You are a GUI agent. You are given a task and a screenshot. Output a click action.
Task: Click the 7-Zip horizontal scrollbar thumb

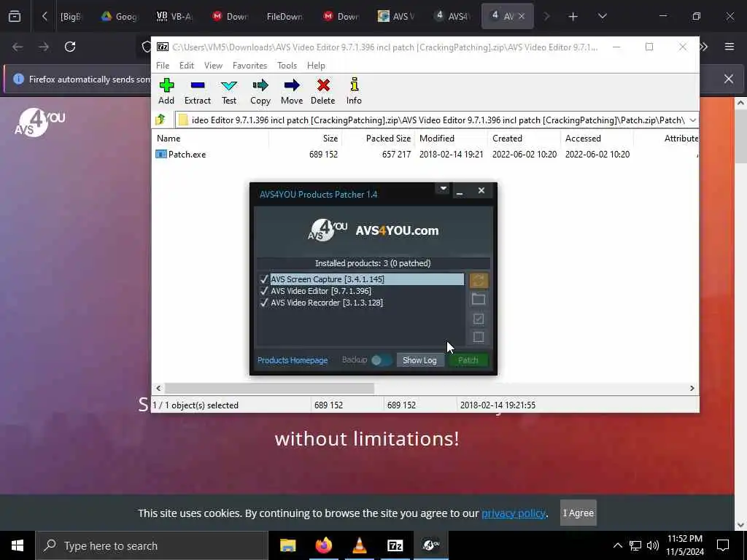269,388
